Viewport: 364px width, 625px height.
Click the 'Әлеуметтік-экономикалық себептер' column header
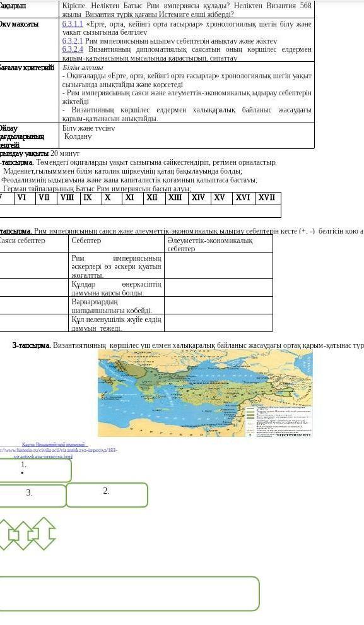point(218,244)
